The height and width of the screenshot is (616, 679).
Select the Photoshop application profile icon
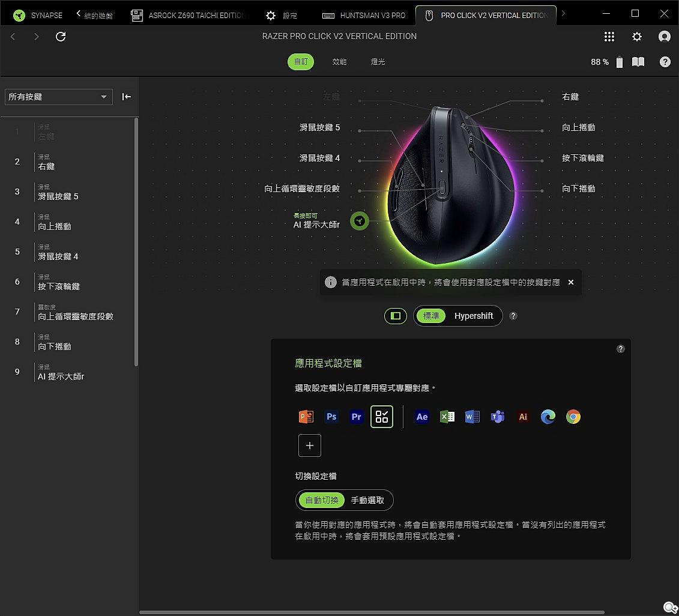(x=331, y=417)
